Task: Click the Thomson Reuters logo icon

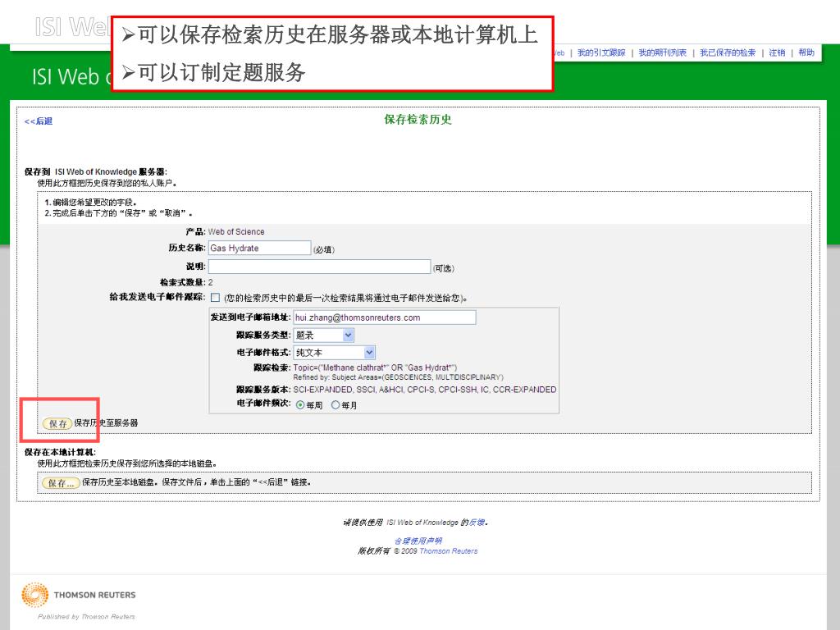Action: 34,595
